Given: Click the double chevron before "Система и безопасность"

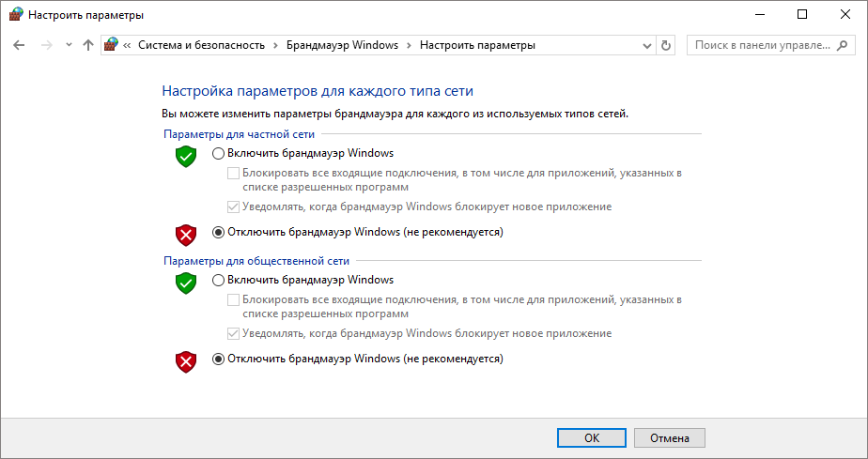Looking at the screenshot, I should point(127,45).
